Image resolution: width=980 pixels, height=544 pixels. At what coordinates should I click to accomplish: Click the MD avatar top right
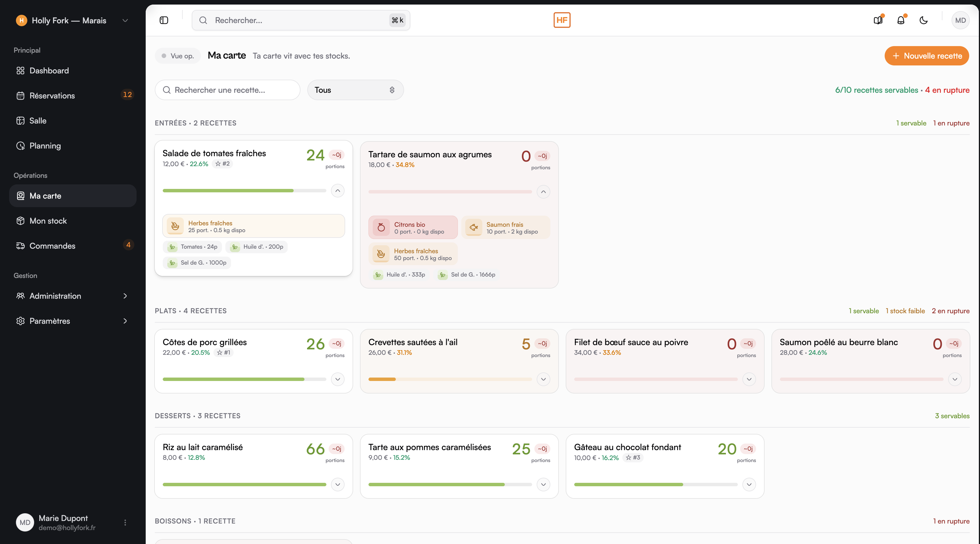coord(960,20)
